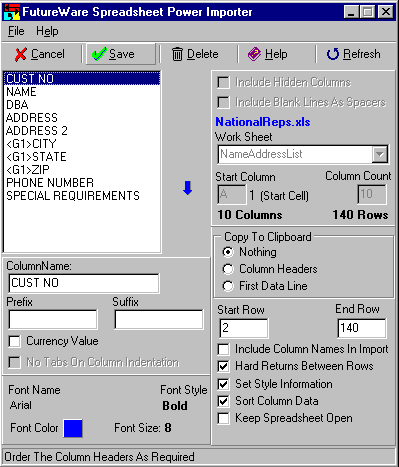Toggle No Tabs On Column Indentation checkbox
The height and width of the screenshot is (467, 399).
15,362
